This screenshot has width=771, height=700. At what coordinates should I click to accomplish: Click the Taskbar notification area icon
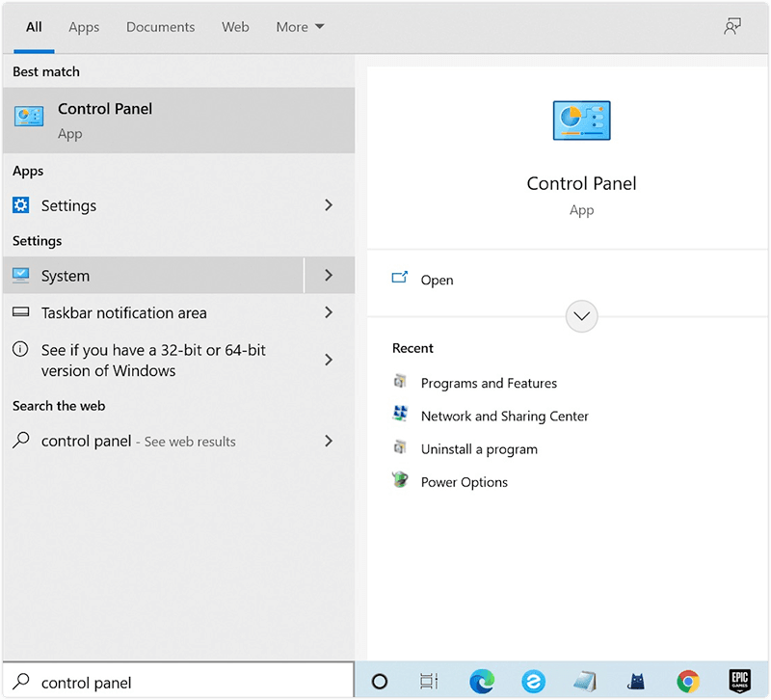(x=20, y=311)
